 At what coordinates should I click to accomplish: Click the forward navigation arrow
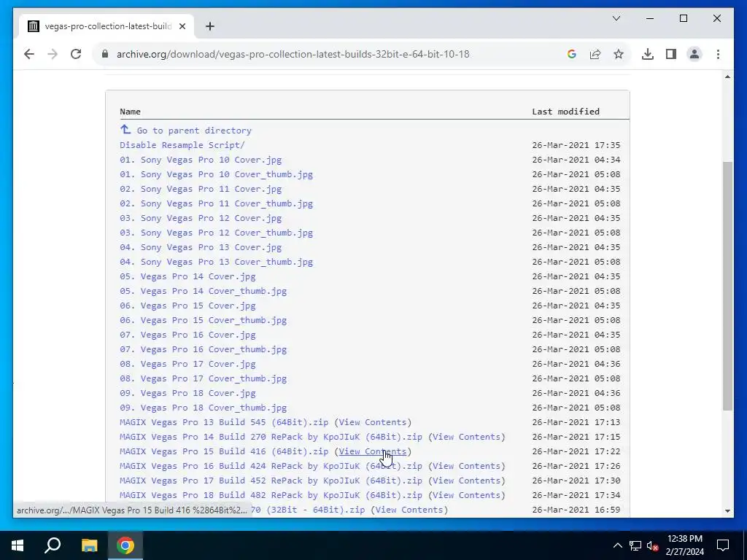coord(53,54)
